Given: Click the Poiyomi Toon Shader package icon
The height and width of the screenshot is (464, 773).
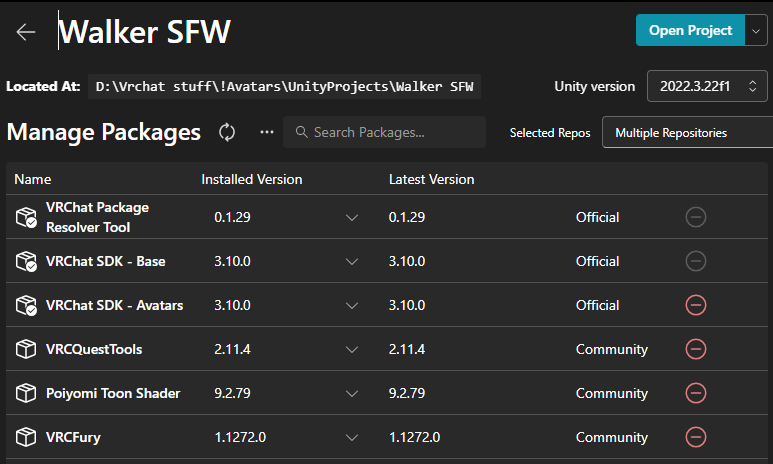Looking at the screenshot, I should point(26,393).
